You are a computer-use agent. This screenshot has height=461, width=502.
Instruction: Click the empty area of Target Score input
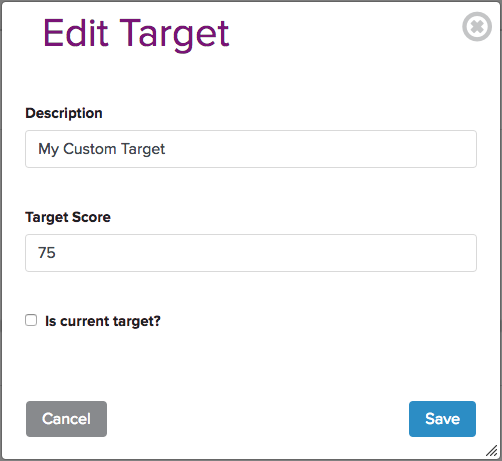pos(267,253)
